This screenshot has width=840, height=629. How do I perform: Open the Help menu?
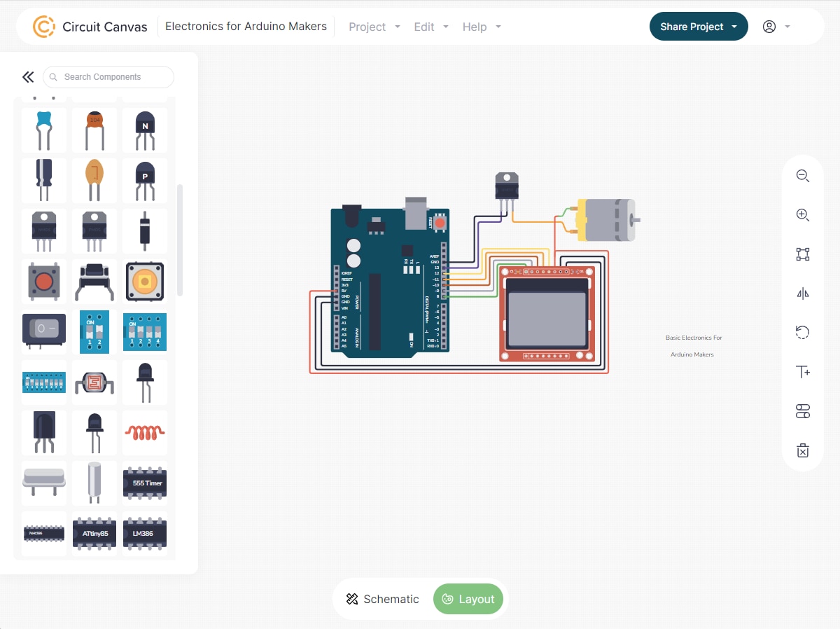tap(482, 27)
